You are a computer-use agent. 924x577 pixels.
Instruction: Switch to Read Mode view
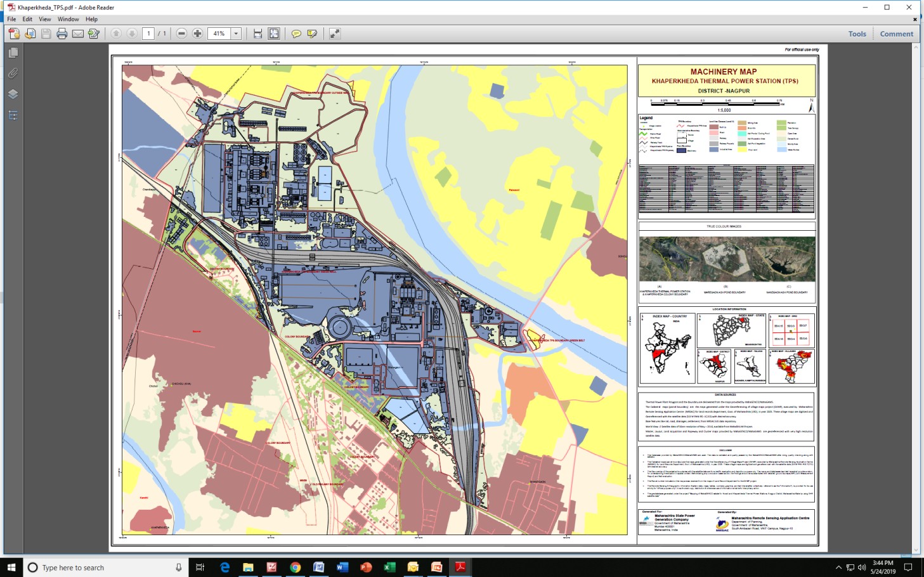[335, 34]
